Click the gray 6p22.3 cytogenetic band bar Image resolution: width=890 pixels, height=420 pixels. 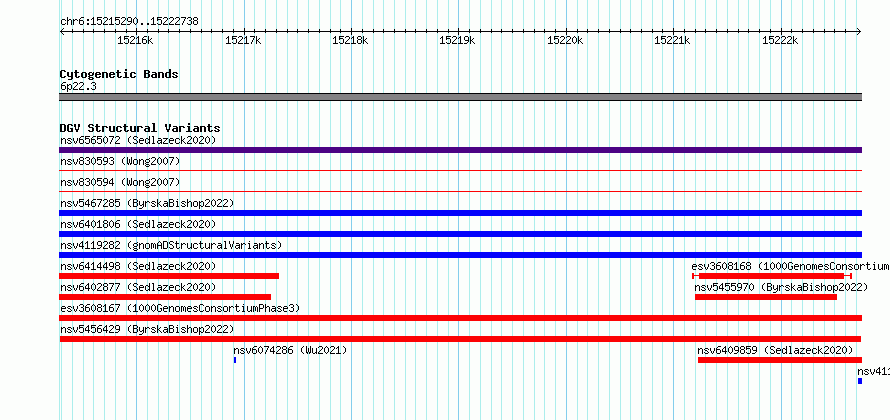click(460, 97)
